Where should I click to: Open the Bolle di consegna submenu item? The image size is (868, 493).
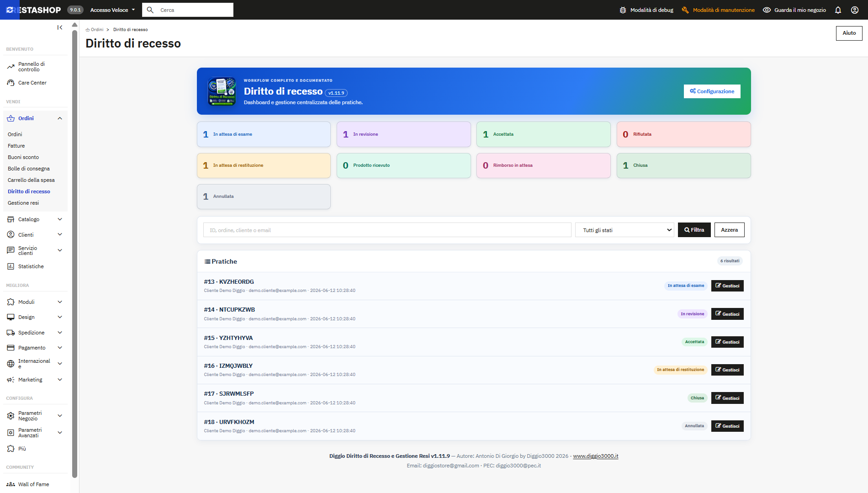(29, 169)
